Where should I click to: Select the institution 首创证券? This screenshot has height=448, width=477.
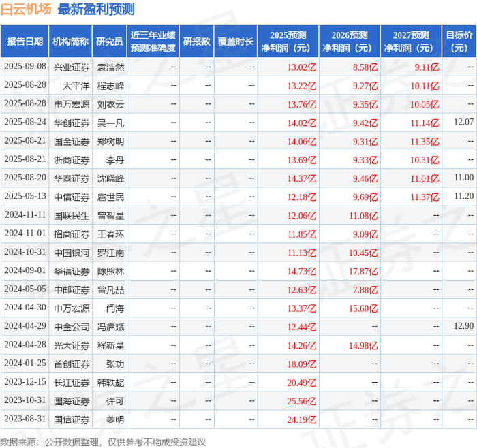(72, 364)
